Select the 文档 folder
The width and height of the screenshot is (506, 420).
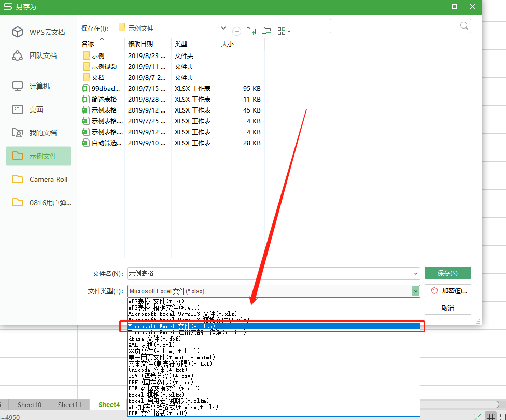coord(94,77)
